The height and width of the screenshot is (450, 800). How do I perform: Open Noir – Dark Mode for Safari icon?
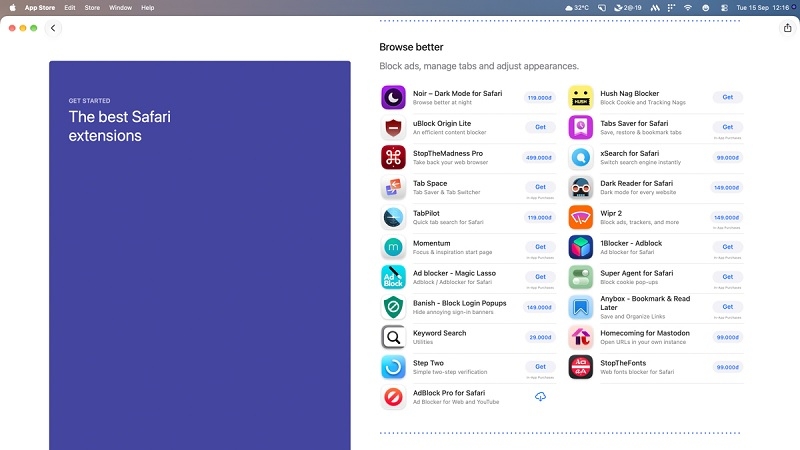coord(393,97)
